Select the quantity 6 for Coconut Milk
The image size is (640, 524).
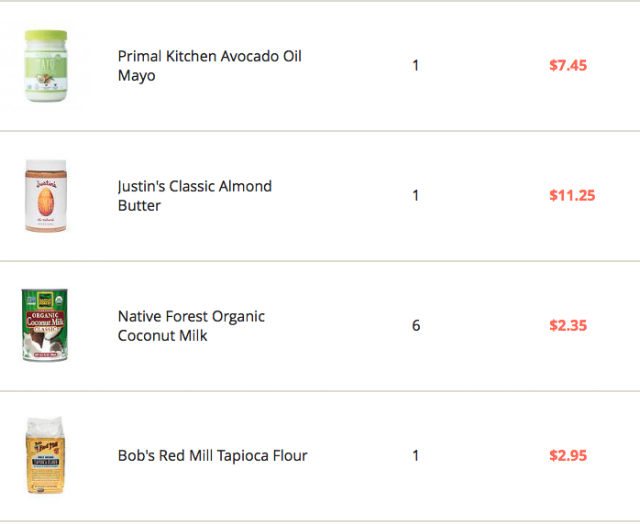(x=415, y=326)
